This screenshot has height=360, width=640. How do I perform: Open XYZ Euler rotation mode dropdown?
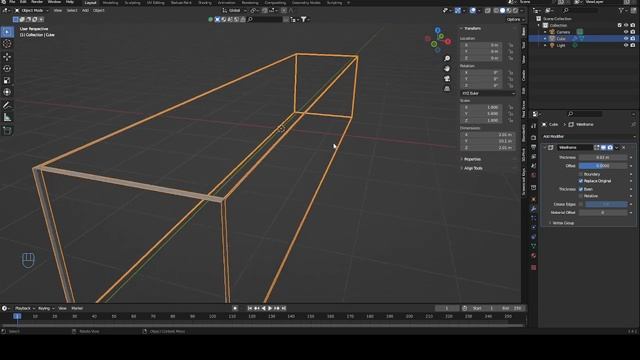click(488, 93)
